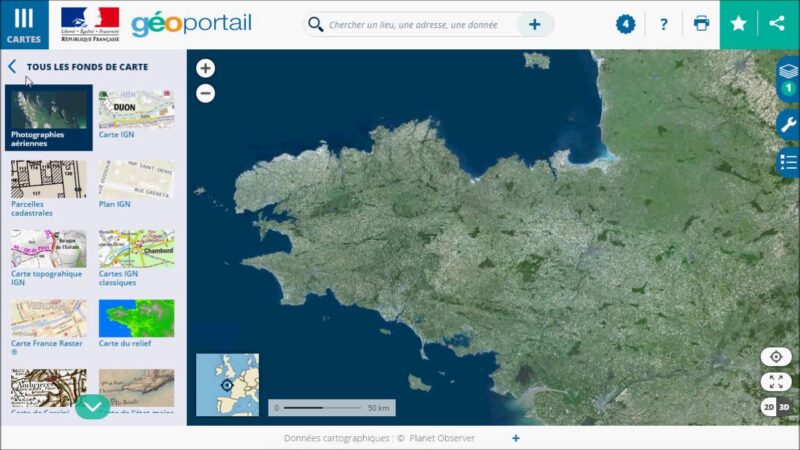Image resolution: width=800 pixels, height=450 pixels.
Task: Select the Carte du relief base map
Action: pyautogui.click(x=136, y=319)
